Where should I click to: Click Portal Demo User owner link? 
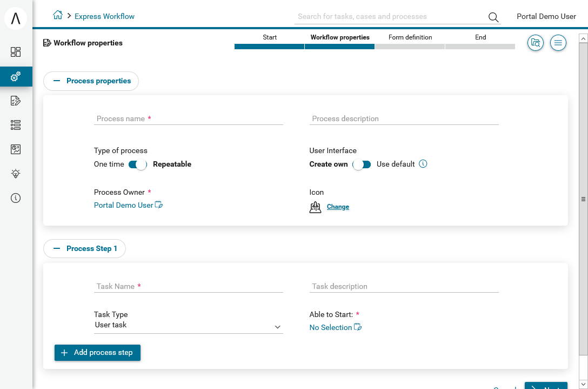tap(123, 205)
